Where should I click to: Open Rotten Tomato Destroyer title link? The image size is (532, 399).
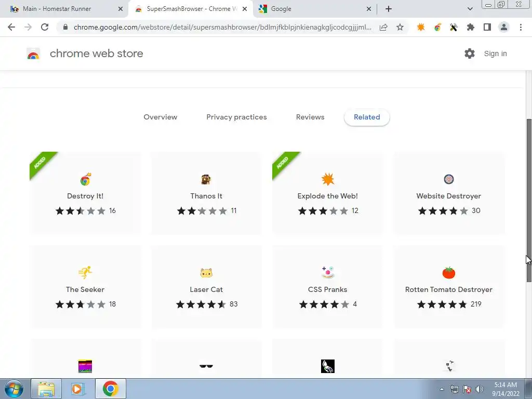448,289
